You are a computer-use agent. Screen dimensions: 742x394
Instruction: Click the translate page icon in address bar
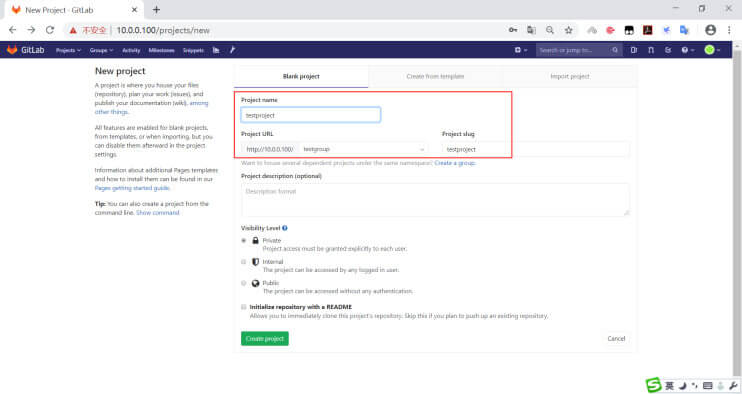(x=531, y=30)
